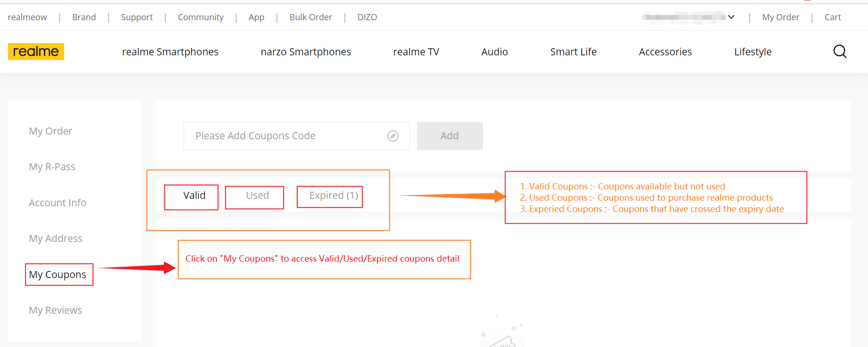Focus the Please Add Coupons Code field
This screenshot has width=868, height=347.
(x=286, y=136)
